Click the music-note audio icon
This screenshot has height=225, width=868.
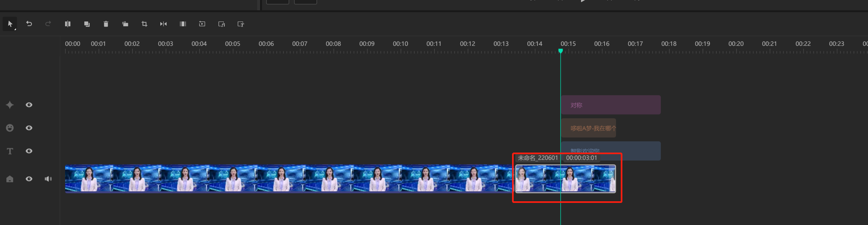click(221, 24)
